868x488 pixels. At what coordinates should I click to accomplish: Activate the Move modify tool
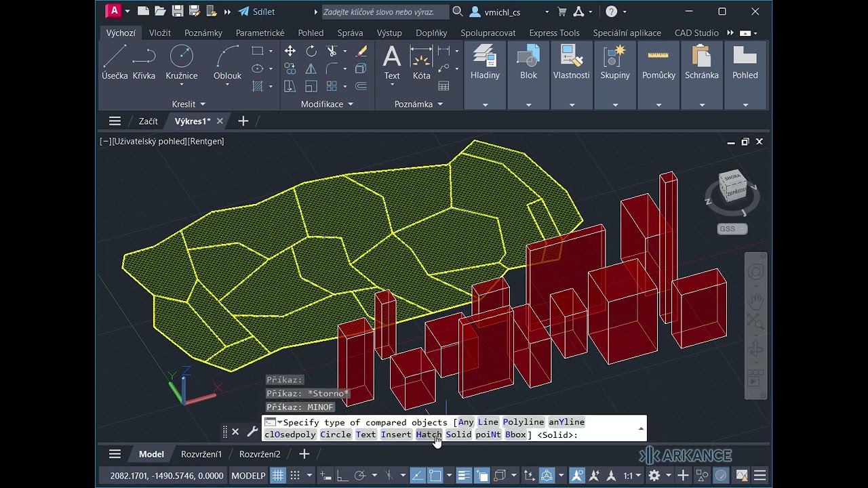[290, 51]
